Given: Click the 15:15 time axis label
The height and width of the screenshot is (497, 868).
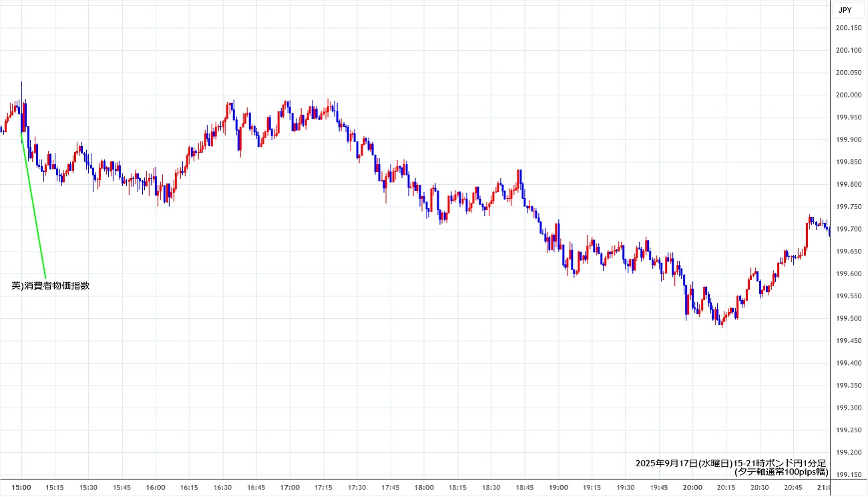Looking at the screenshot, I should tap(55, 488).
